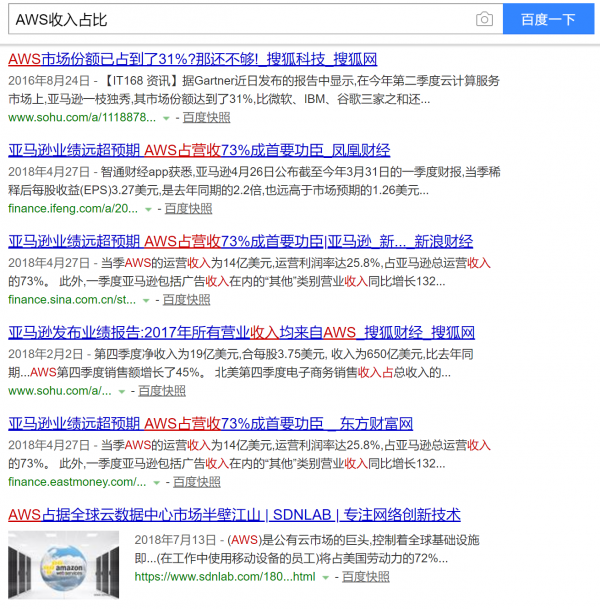Open the 凤凰财经 result about 亚马逊业绩远超预期
The height and width of the screenshot is (609, 600).
tap(199, 150)
